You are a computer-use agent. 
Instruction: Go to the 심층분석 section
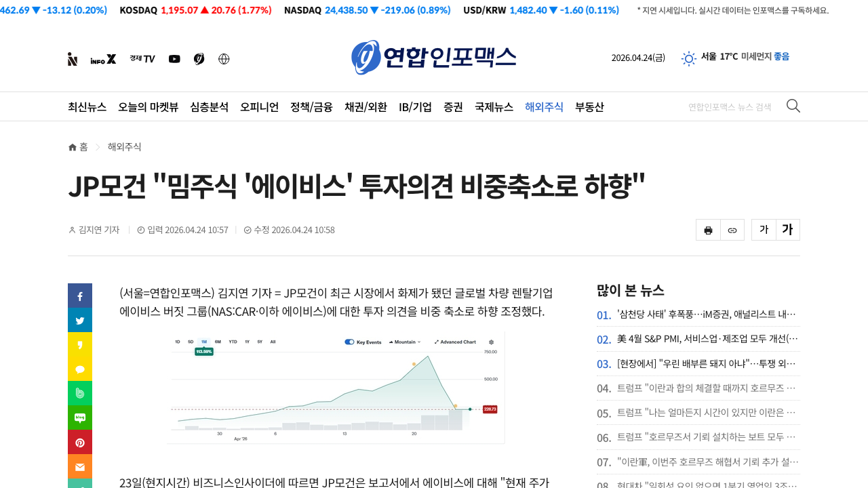point(209,107)
